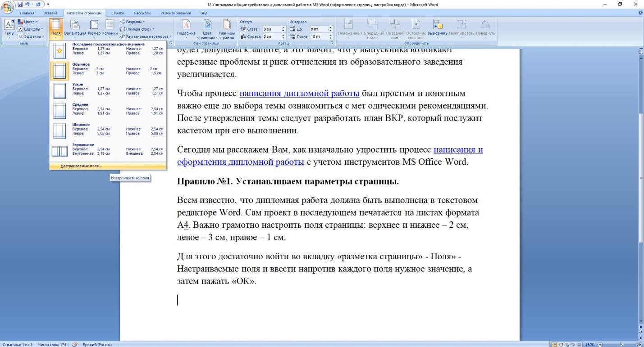Undo the last action
This screenshot has width=644, height=347.
pos(27,4)
